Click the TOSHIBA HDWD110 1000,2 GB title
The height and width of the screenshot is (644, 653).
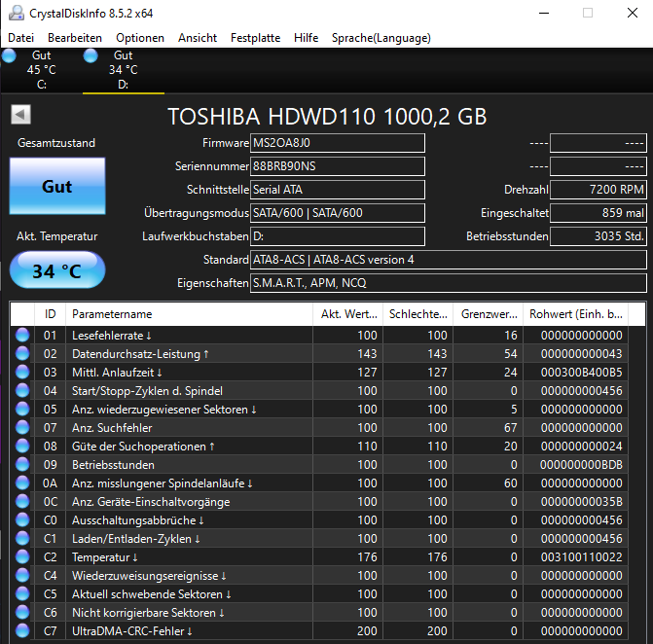tap(327, 116)
